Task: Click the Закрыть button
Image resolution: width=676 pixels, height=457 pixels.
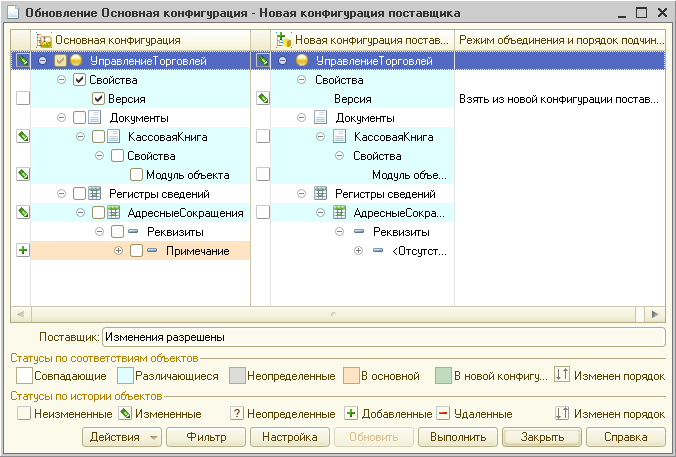Action: point(542,437)
